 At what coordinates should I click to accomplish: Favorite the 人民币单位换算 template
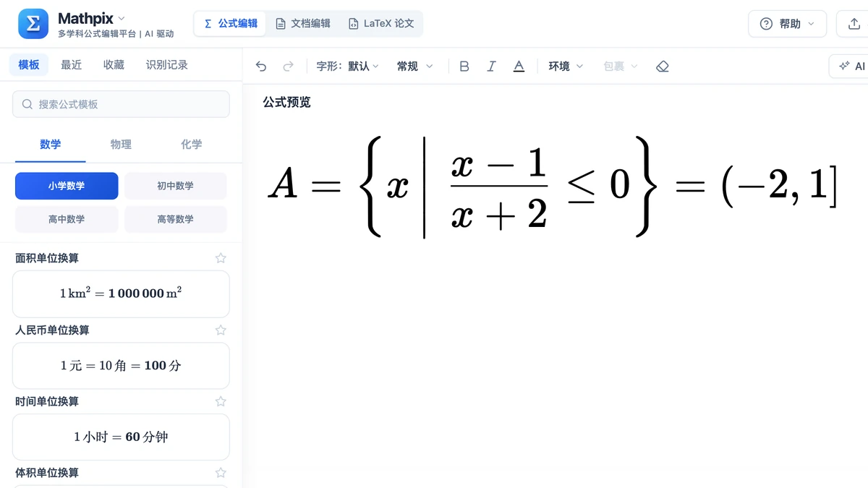coord(221,330)
